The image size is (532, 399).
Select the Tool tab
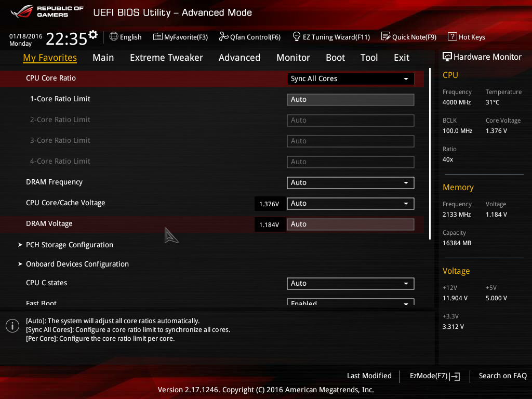click(369, 58)
